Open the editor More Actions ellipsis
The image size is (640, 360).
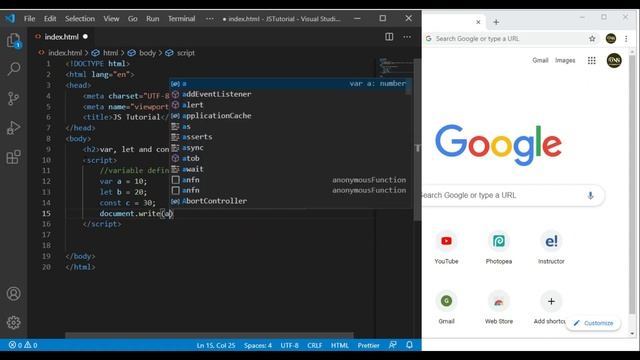pos(407,37)
